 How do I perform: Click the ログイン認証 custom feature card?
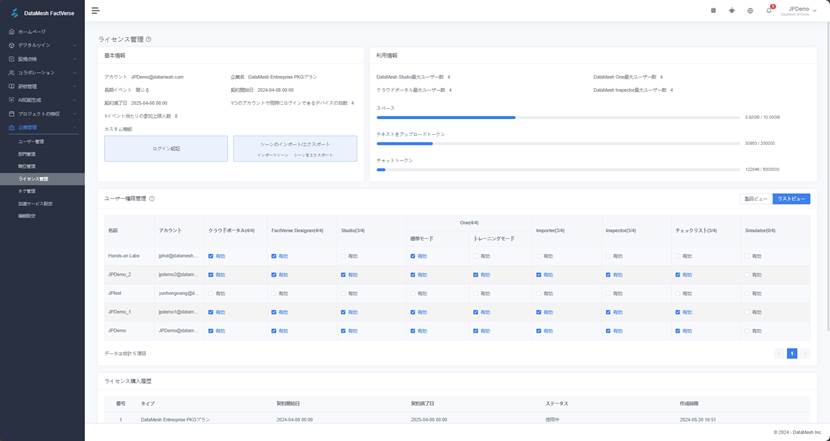pos(166,149)
